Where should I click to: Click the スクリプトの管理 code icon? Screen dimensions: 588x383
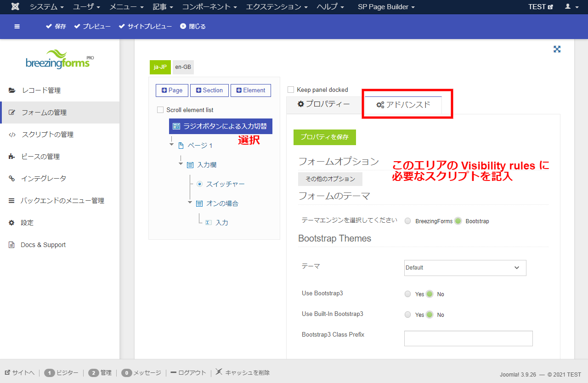12,135
